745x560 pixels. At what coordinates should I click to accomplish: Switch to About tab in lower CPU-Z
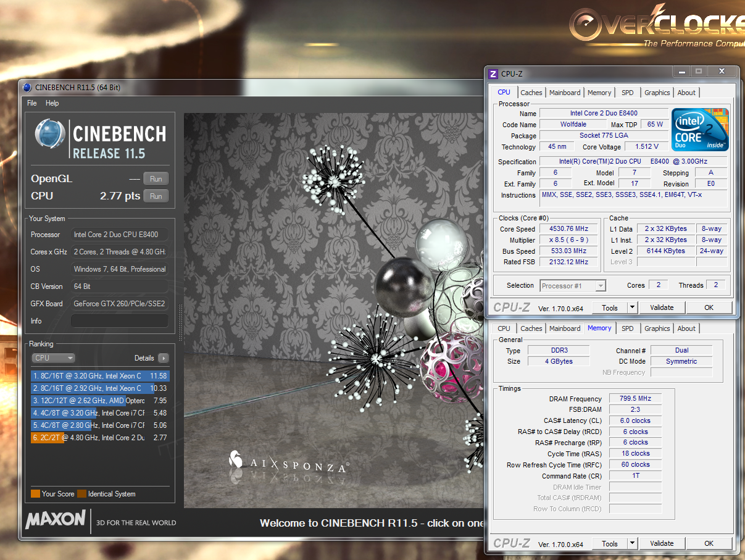click(686, 328)
